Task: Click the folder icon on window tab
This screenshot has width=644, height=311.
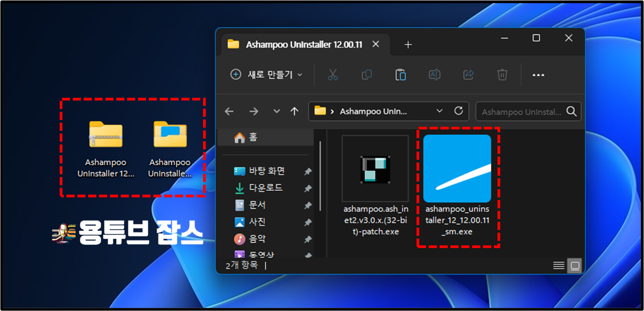Action: [x=233, y=44]
